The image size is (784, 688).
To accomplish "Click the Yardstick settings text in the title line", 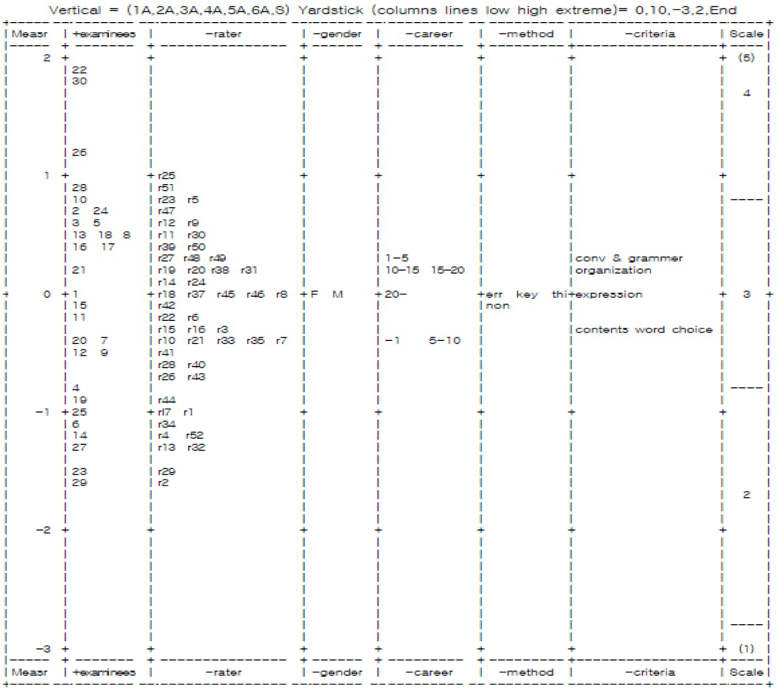I will click(x=517, y=10).
